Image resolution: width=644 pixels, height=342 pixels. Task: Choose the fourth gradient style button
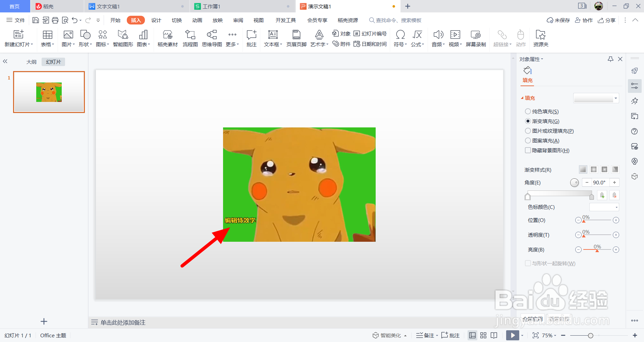coord(615,169)
